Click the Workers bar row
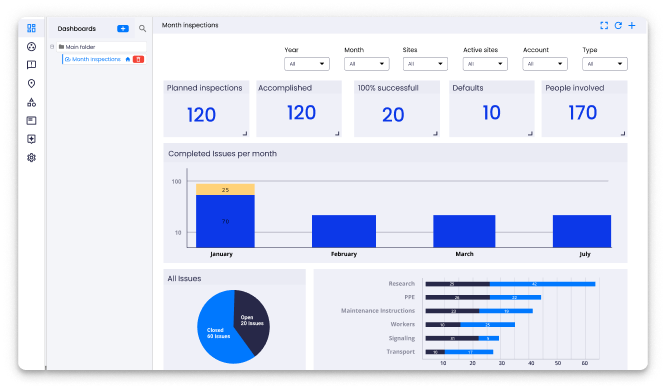The image size is (666, 389). [x=470, y=324]
